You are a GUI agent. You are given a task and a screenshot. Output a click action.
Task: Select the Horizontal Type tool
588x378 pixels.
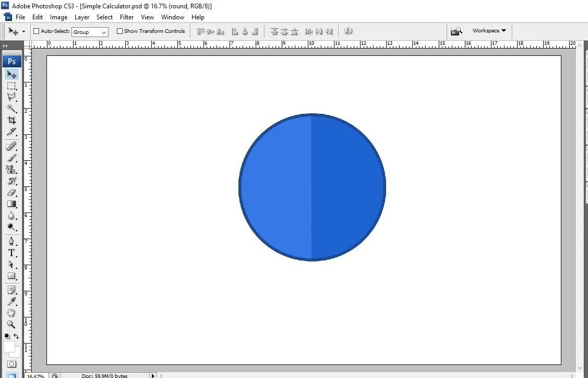[11, 253]
